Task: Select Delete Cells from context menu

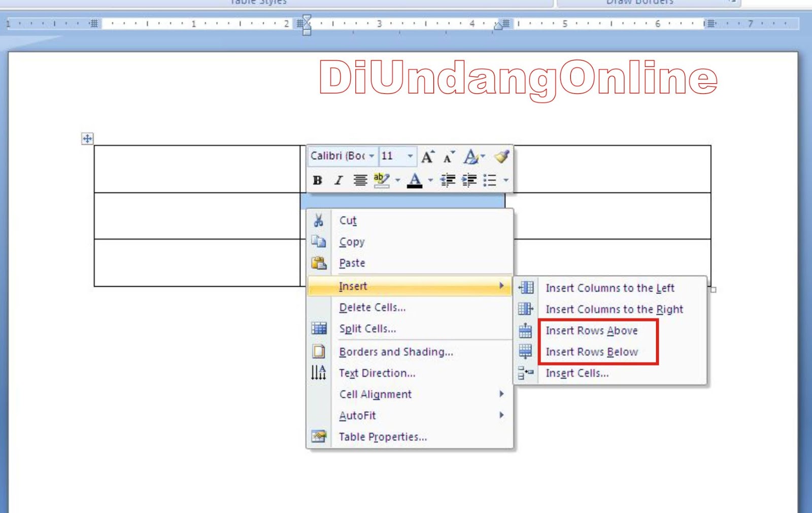Action: tap(372, 307)
